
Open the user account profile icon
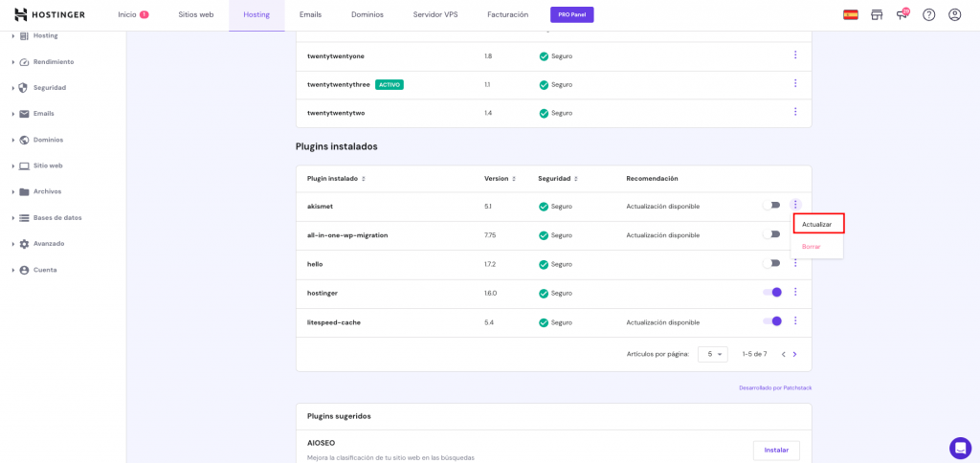pyautogui.click(x=954, y=14)
